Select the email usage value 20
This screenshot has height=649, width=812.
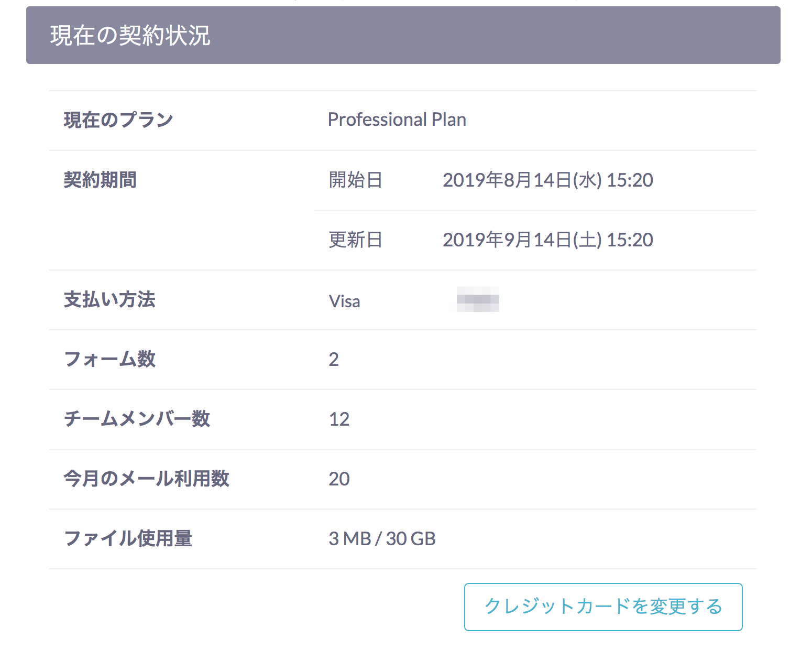[x=339, y=479]
